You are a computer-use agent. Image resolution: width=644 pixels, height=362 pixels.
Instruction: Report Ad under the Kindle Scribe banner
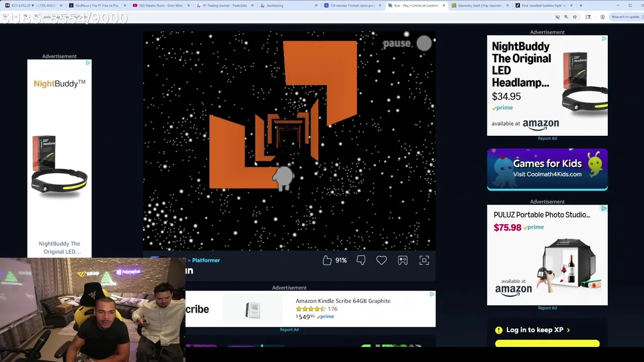click(x=289, y=329)
